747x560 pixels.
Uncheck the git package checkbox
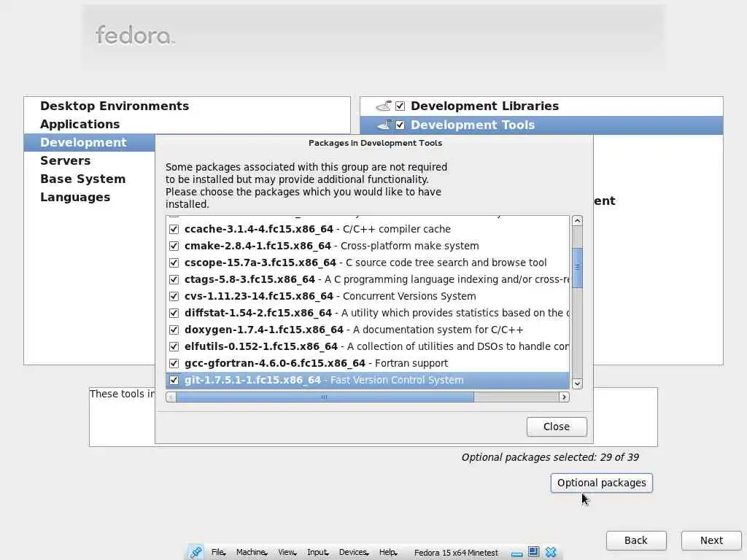pos(174,380)
